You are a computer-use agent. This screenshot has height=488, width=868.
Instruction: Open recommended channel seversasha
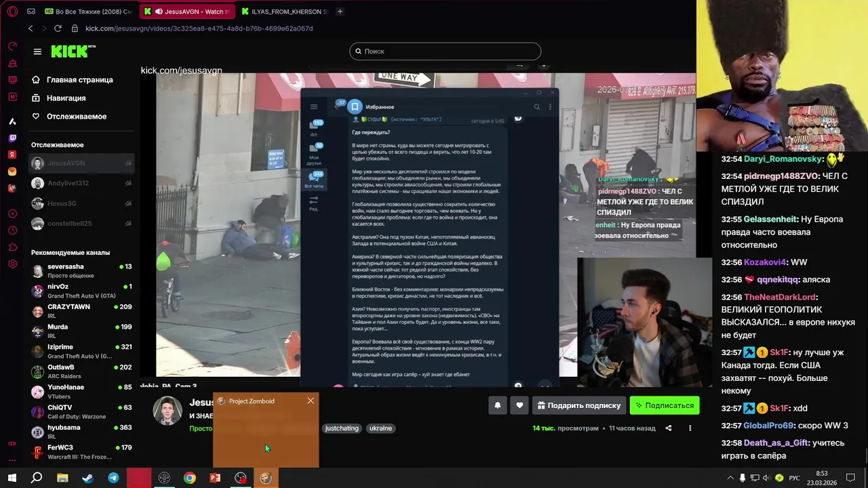[x=81, y=271]
